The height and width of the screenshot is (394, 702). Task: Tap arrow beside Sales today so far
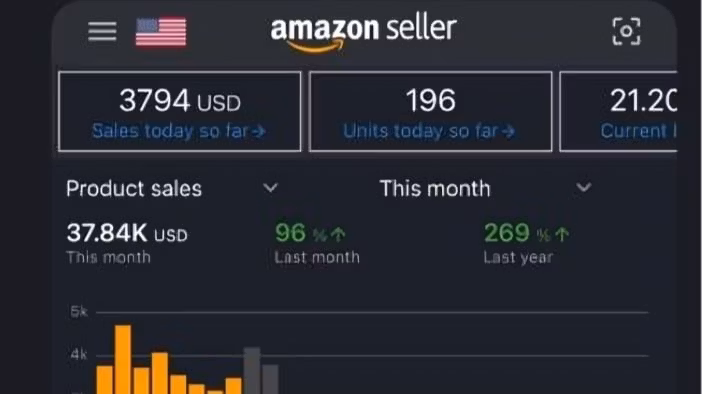[259, 132]
